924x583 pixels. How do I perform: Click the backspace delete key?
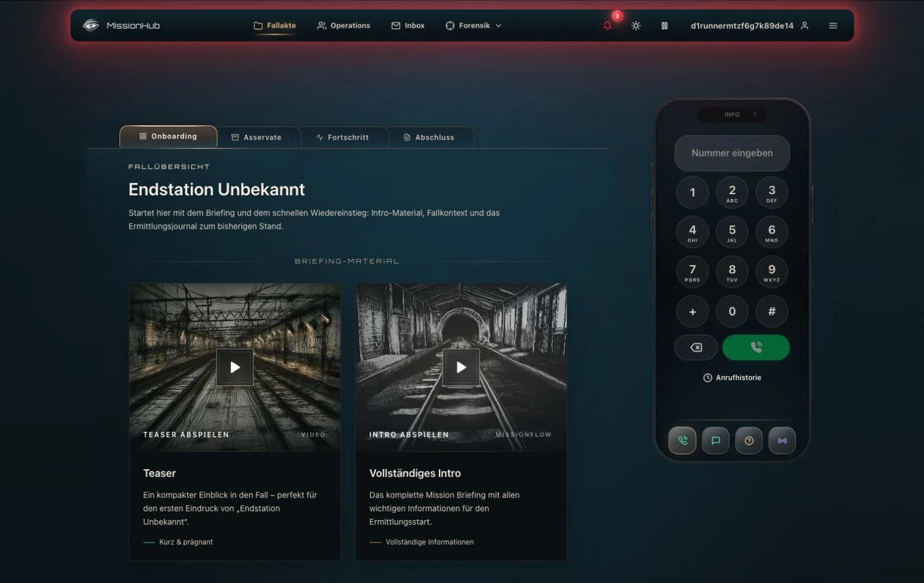tap(696, 347)
